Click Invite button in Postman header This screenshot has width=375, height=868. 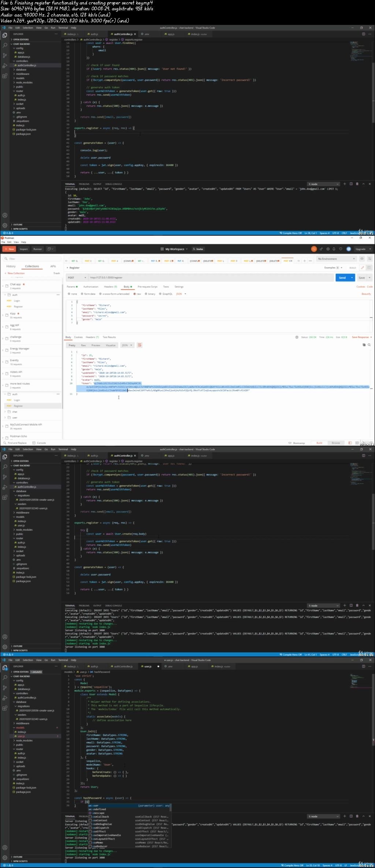tap(198, 249)
